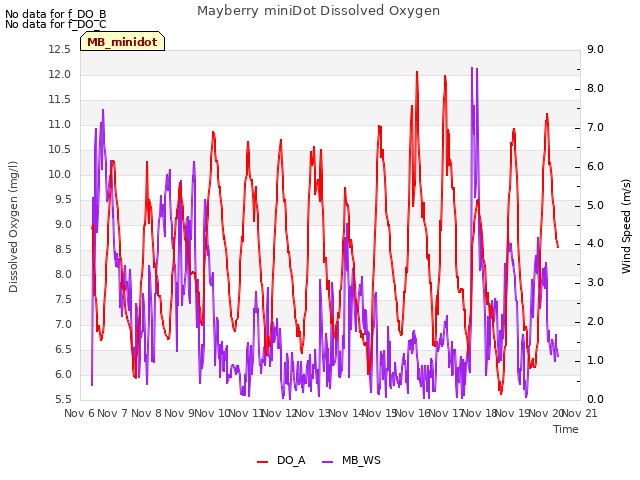Click the 11.0 left axis tick label
640x480 pixels.
tap(60, 124)
